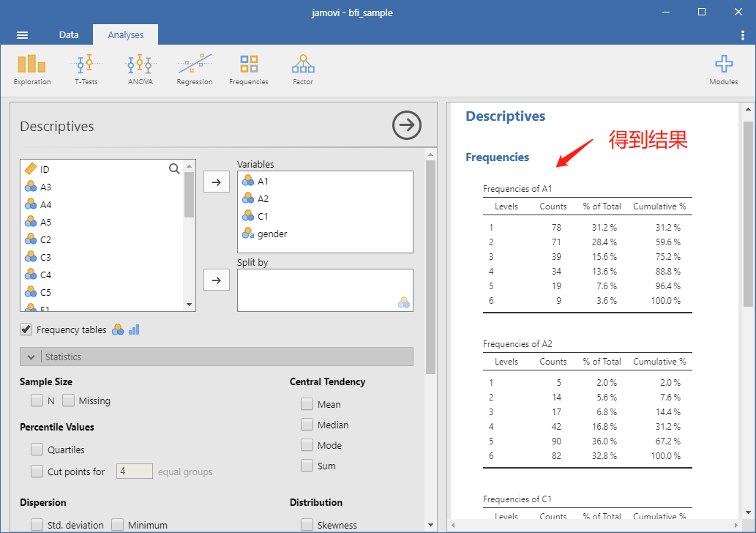Open the Regression analyses menu

tap(194, 70)
